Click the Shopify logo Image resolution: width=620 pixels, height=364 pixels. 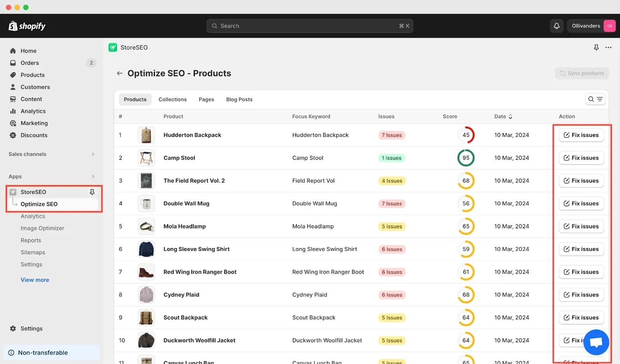[27, 26]
